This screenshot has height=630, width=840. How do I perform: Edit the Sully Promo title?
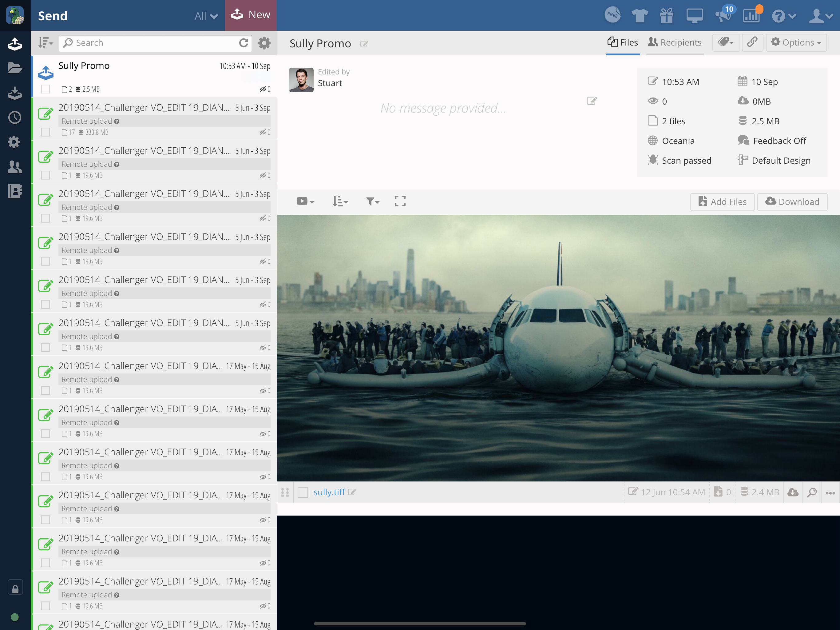pos(364,44)
